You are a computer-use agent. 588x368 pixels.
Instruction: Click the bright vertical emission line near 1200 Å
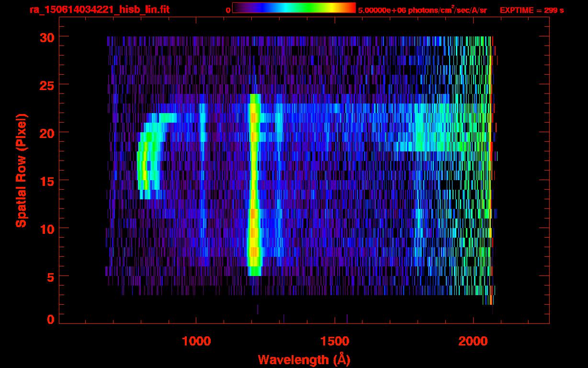point(254,192)
